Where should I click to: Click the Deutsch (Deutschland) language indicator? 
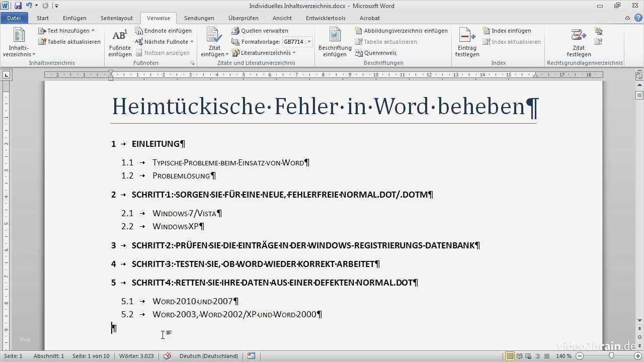[209, 356]
